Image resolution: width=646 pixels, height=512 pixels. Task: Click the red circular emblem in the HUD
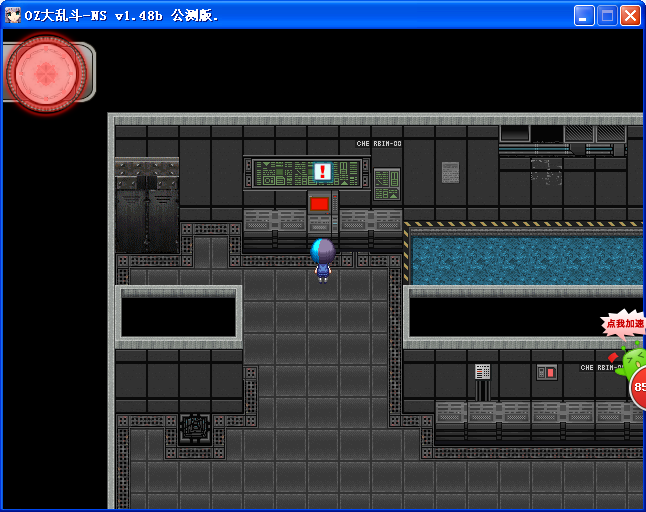pyautogui.click(x=47, y=73)
